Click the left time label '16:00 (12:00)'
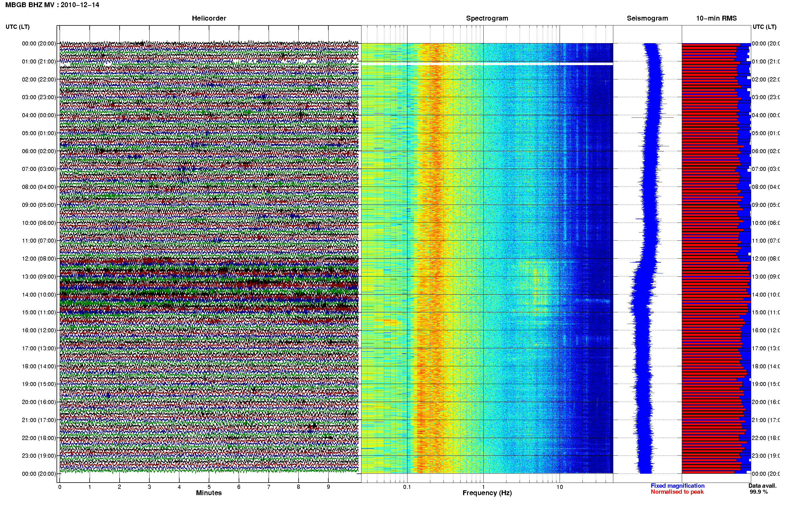The width and height of the screenshot is (812, 508). (x=39, y=330)
